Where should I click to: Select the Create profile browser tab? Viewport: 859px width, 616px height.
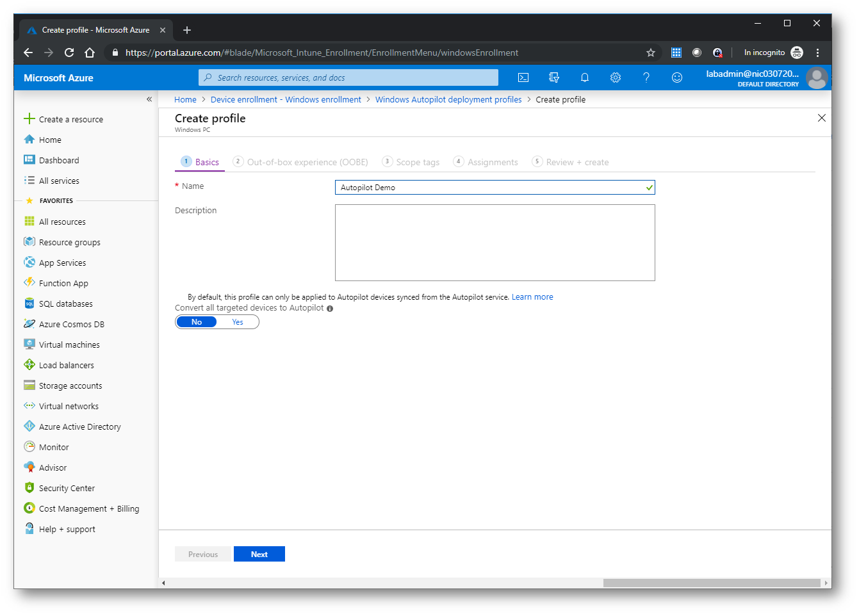coord(95,30)
